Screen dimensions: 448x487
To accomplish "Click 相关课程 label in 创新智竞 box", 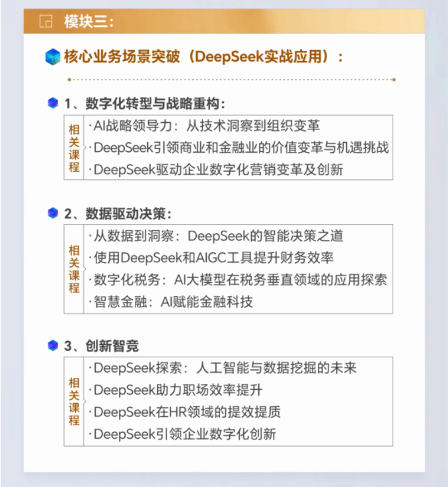I will [74, 401].
